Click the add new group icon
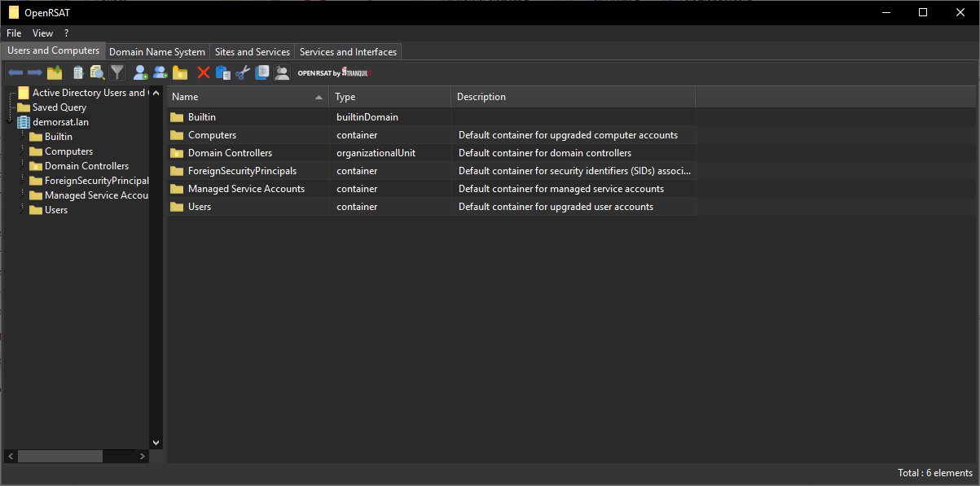This screenshot has width=980, height=486. [160, 73]
